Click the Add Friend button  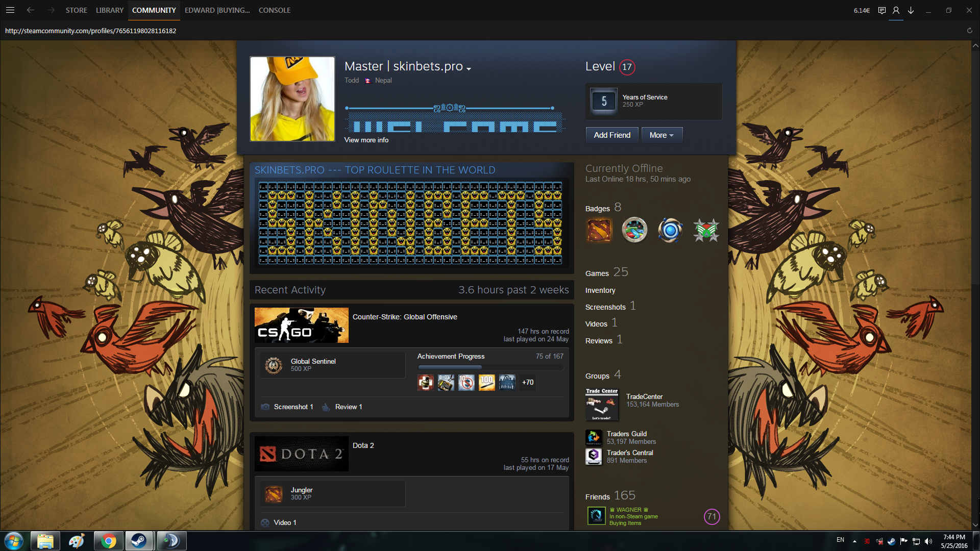click(612, 135)
